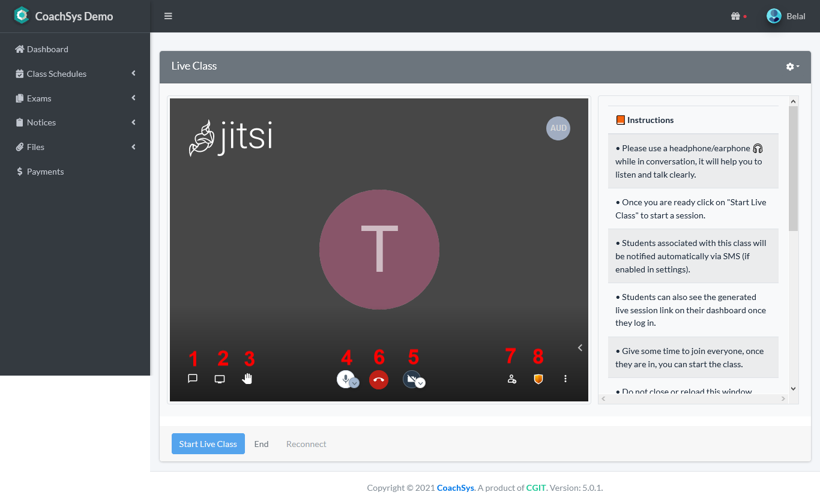Open the Jitsi chat icon
820x504 pixels.
[193, 379]
